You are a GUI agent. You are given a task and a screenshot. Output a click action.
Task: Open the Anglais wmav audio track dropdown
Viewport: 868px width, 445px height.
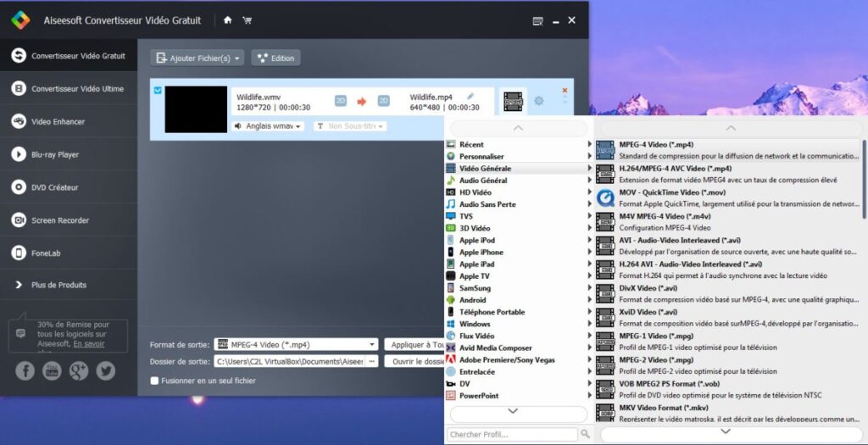click(268, 126)
